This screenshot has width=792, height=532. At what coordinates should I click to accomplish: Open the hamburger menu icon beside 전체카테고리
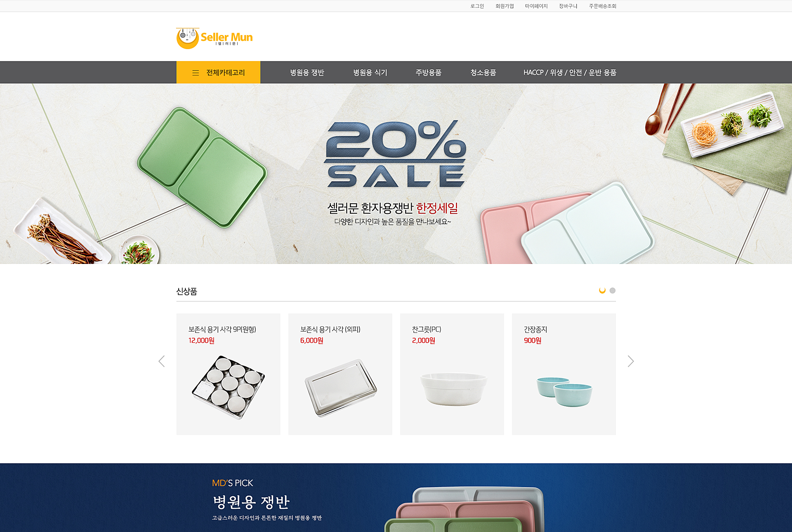[196, 73]
